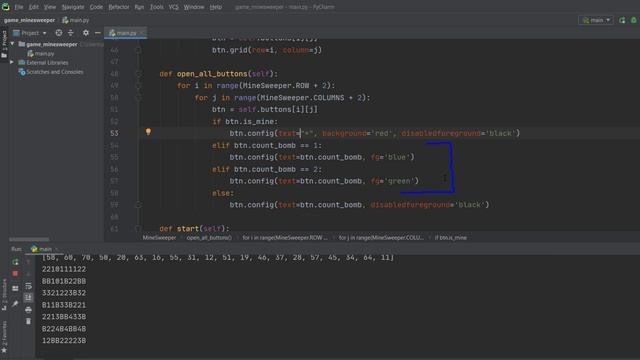Image resolution: width=640 pixels, height=360 pixels.
Task: Hide the Project panel with minus icon
Action: point(98,33)
